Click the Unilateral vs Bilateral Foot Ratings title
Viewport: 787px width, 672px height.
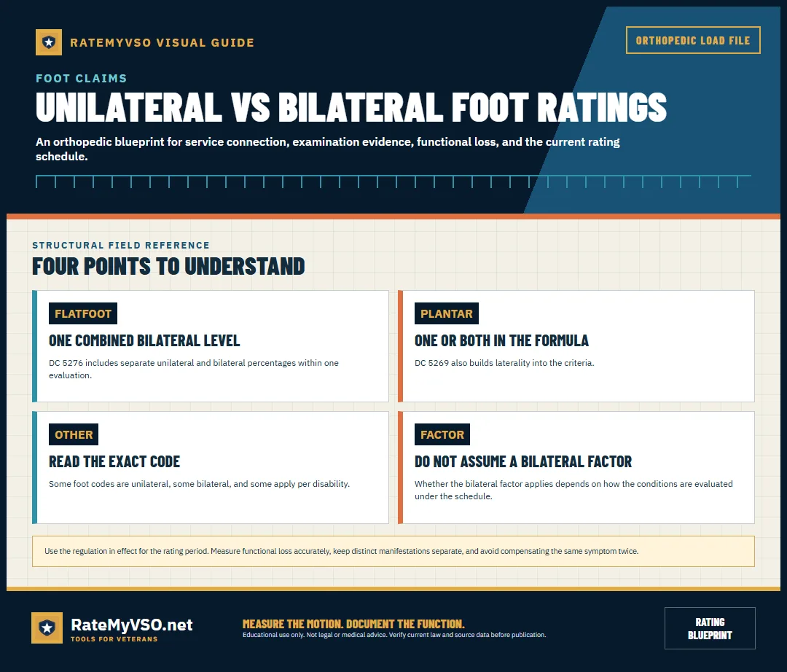coord(351,107)
